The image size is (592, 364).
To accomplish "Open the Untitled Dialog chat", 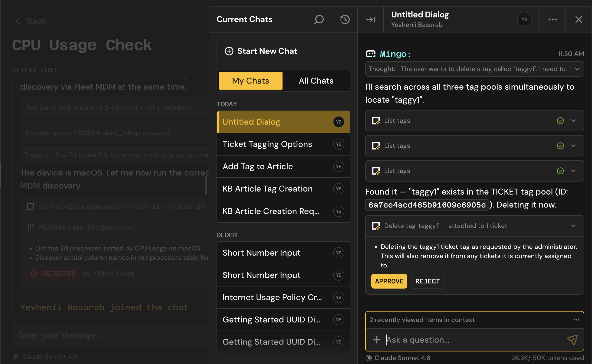I will tap(283, 122).
